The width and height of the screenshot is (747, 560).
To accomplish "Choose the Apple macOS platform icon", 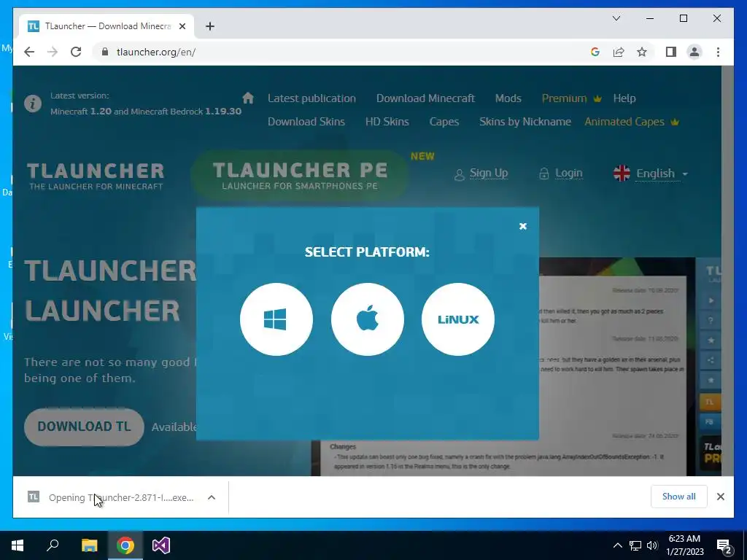I will (x=368, y=319).
